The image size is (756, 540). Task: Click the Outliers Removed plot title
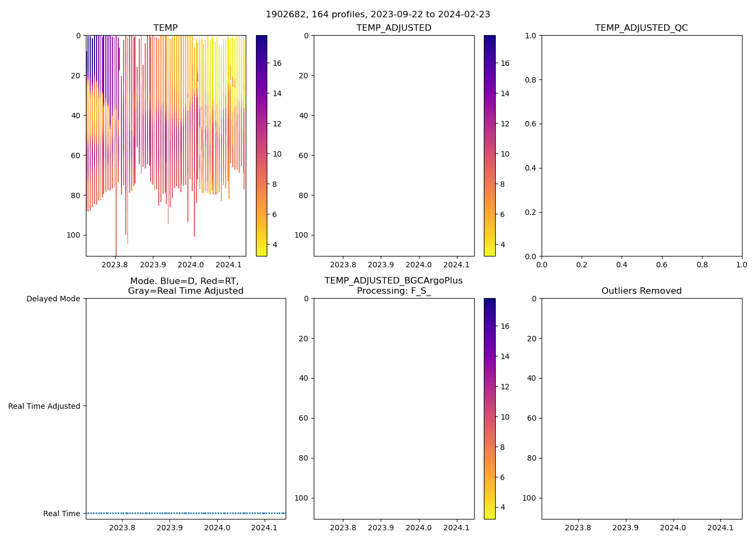[641, 291]
